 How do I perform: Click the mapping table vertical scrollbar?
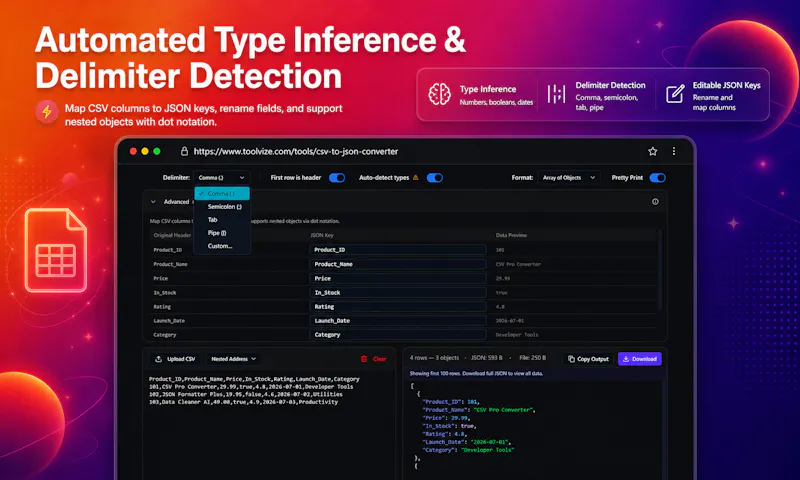661,270
